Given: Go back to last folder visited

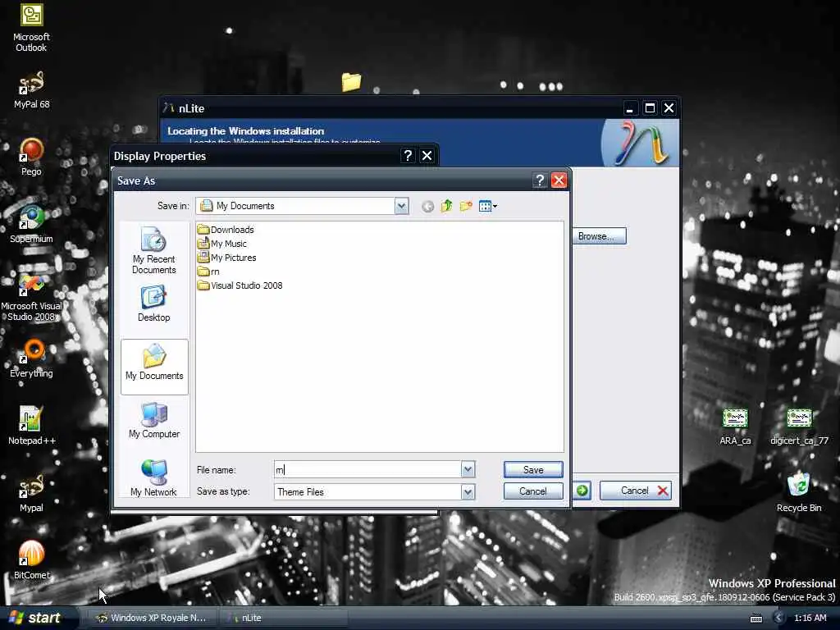Looking at the screenshot, I should [427, 206].
